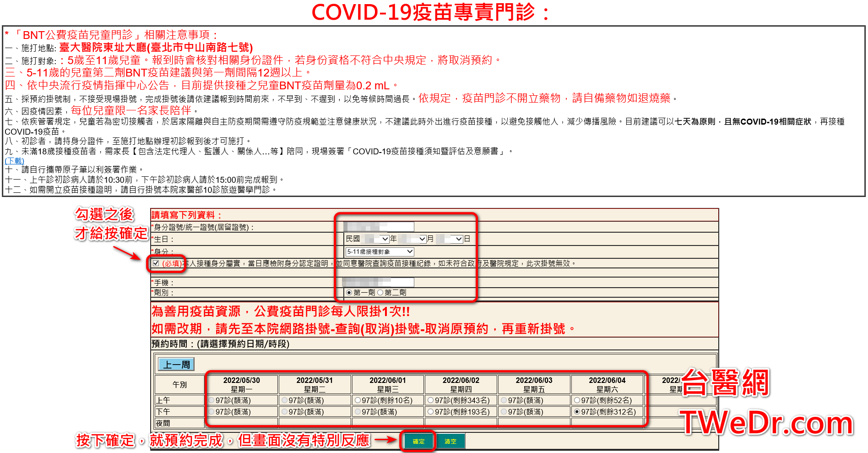Image resolution: width=868 pixels, height=453 pixels.
Task: Choose 2022/06/01 上午 slot with 剩餘10名
Action: (x=358, y=400)
